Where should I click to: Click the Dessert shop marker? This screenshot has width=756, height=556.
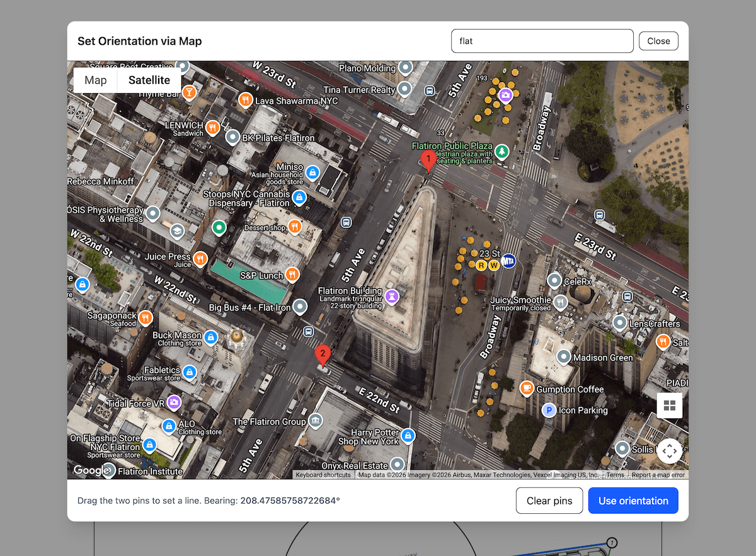point(295,227)
